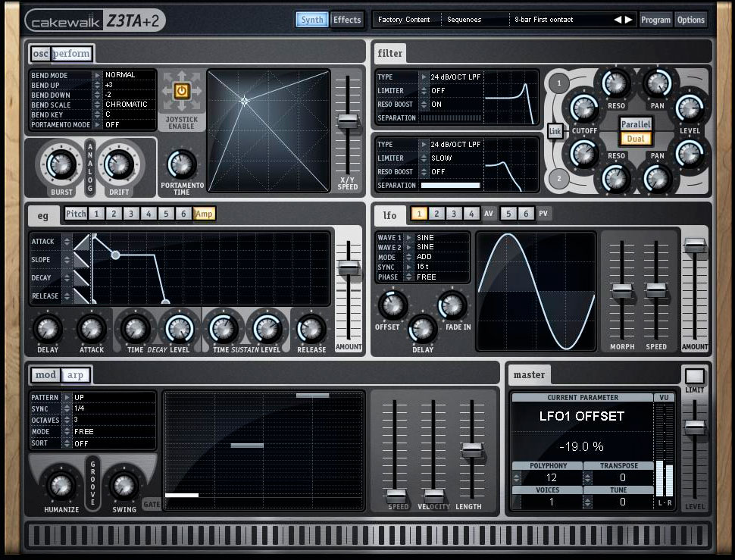Adjust the Transpose value stepper

[x=587, y=477]
